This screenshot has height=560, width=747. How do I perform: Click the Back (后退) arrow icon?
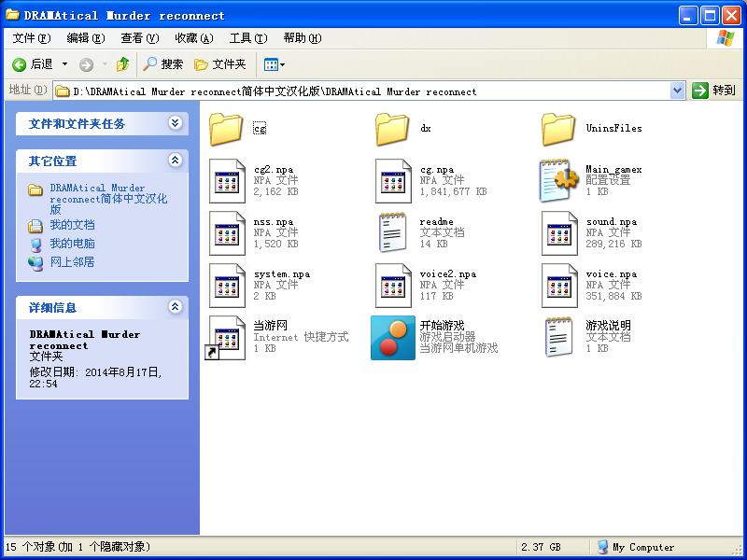point(19,64)
